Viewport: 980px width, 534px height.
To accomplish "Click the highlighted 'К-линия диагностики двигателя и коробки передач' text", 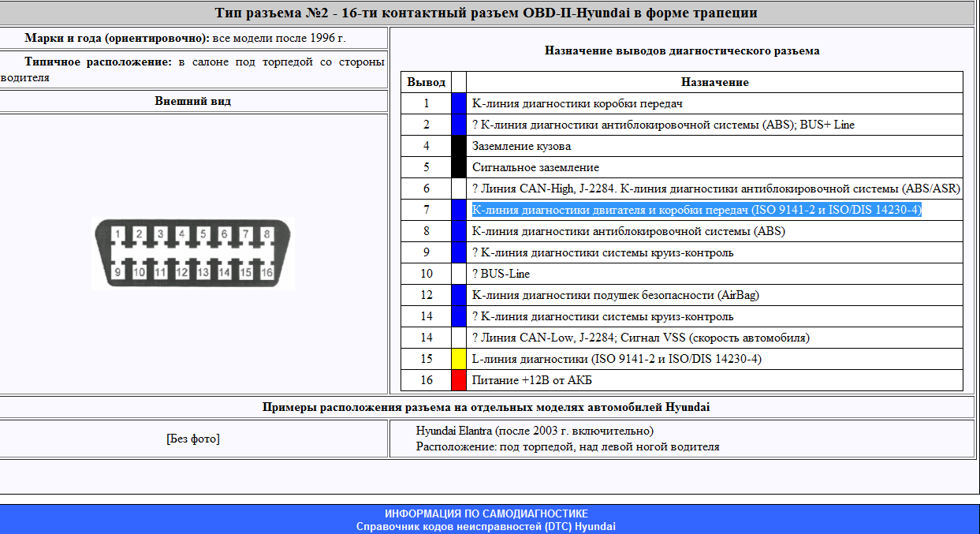I will pos(697,210).
